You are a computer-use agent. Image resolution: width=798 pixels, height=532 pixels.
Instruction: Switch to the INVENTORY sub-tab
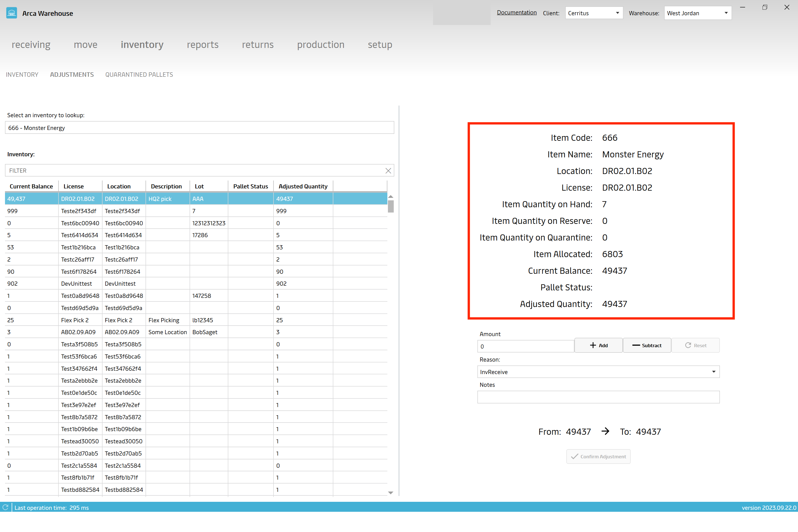point(22,74)
